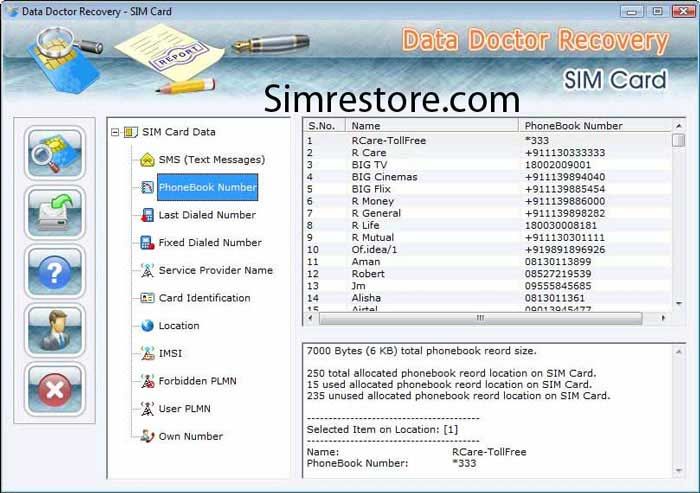Select the R Life contact row
Viewport: 700px width, 493px height.
tap(488, 226)
